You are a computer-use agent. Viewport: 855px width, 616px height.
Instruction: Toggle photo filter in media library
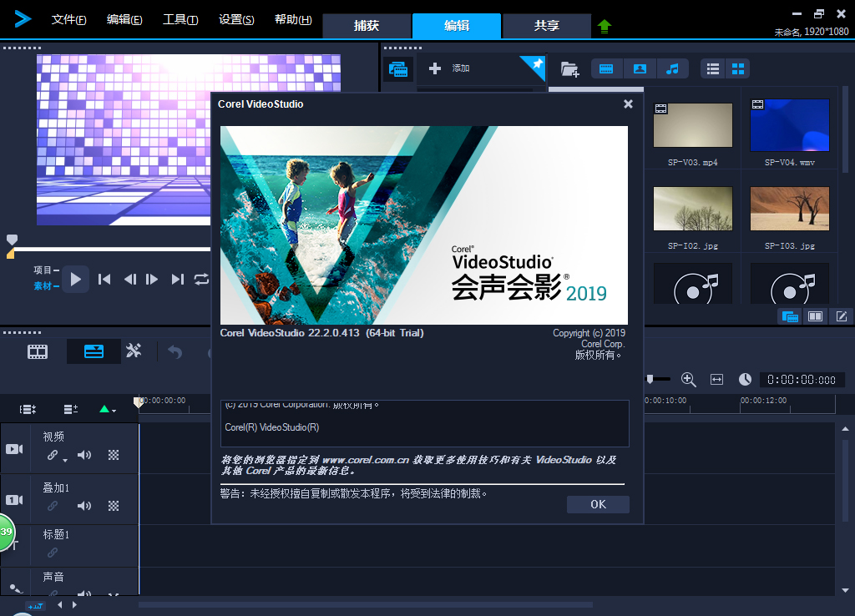coord(639,68)
